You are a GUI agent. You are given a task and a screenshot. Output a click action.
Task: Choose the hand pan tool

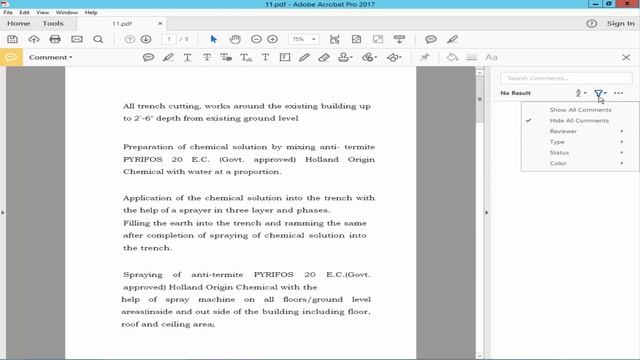point(235,39)
